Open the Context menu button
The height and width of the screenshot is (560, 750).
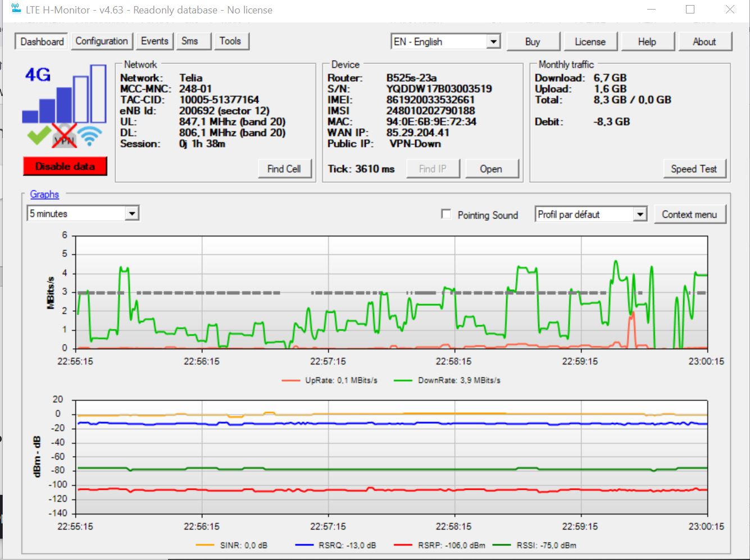(689, 214)
